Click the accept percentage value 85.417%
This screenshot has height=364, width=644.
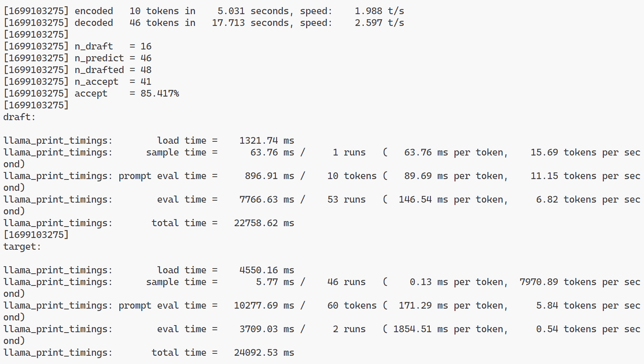pyautogui.click(x=159, y=93)
